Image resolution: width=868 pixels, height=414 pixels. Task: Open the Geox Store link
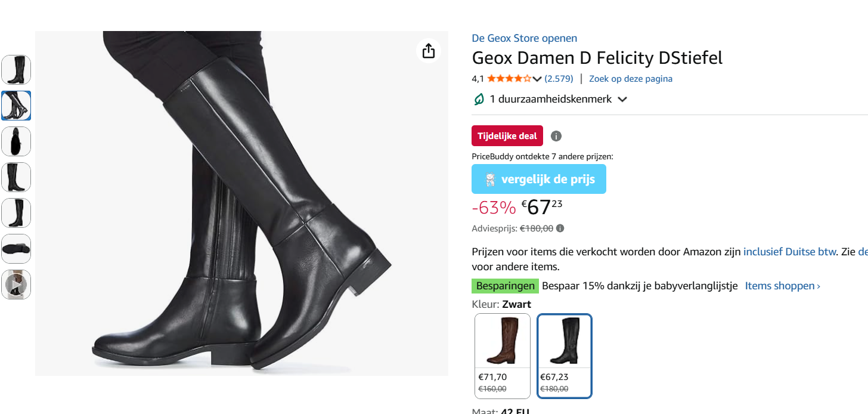(x=524, y=38)
